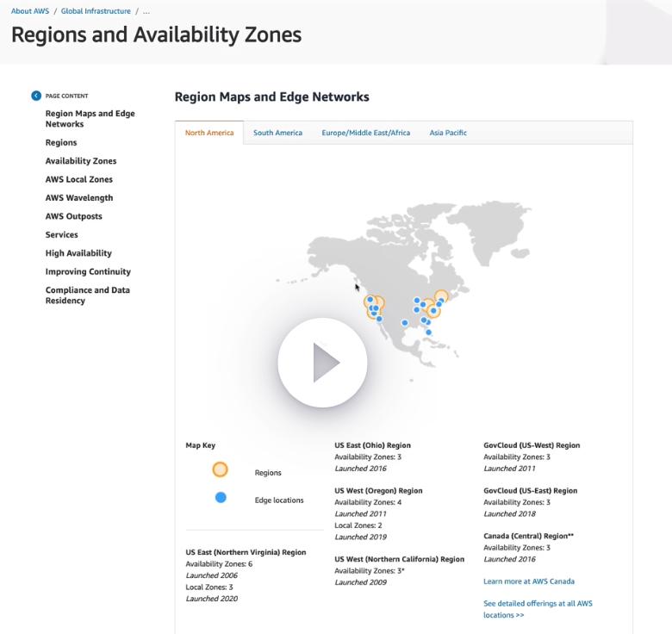Jump to Availability Zones section
The image size is (672, 634).
[x=81, y=161]
